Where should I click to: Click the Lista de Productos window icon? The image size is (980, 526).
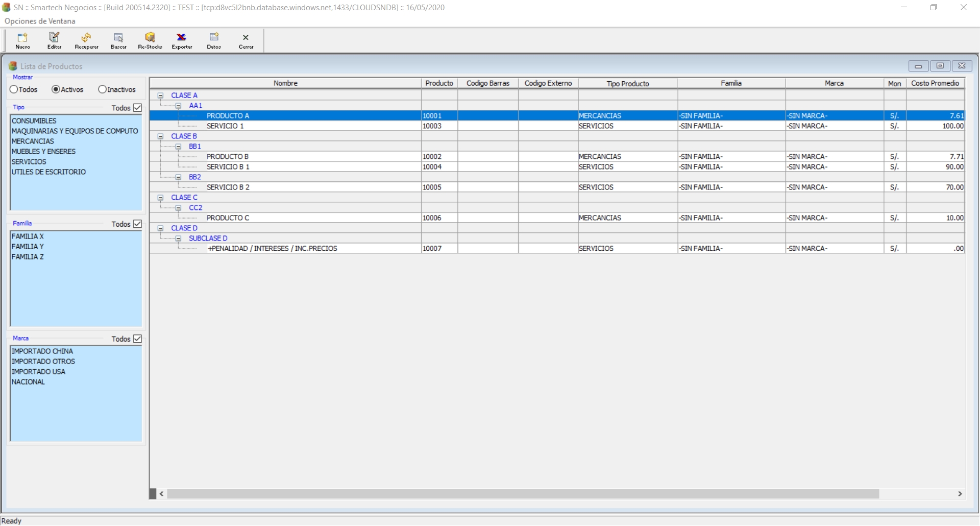click(13, 66)
